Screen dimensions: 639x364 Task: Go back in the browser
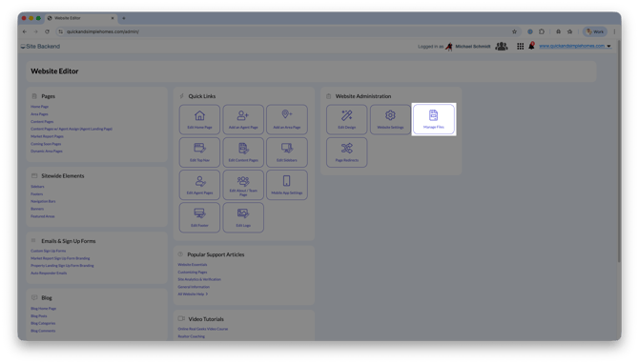25,31
